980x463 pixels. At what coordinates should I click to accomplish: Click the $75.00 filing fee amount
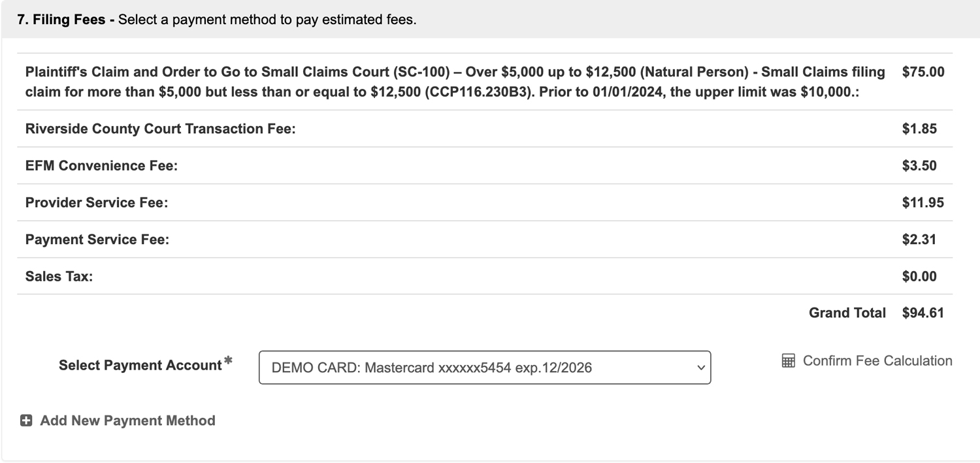pyautogui.click(x=923, y=72)
